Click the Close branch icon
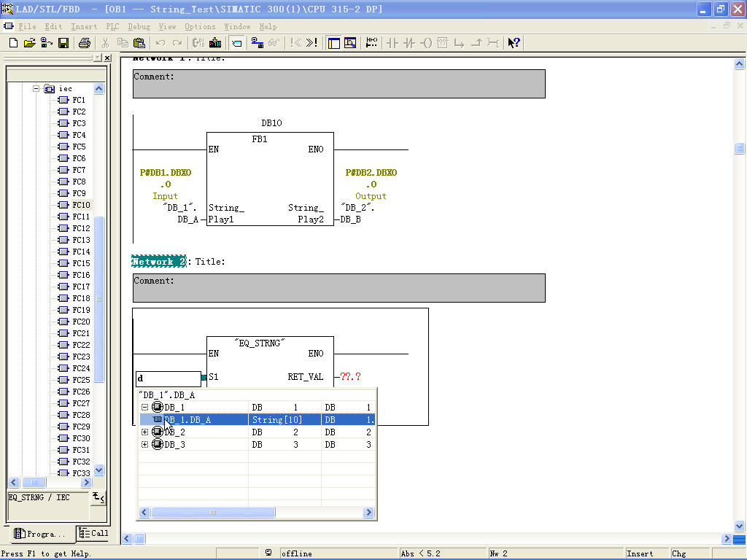 point(476,43)
